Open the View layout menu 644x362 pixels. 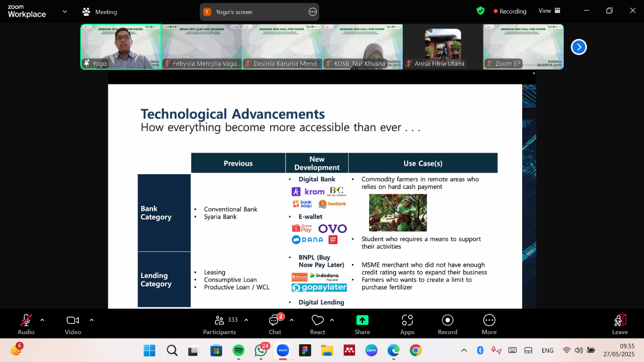point(549,11)
